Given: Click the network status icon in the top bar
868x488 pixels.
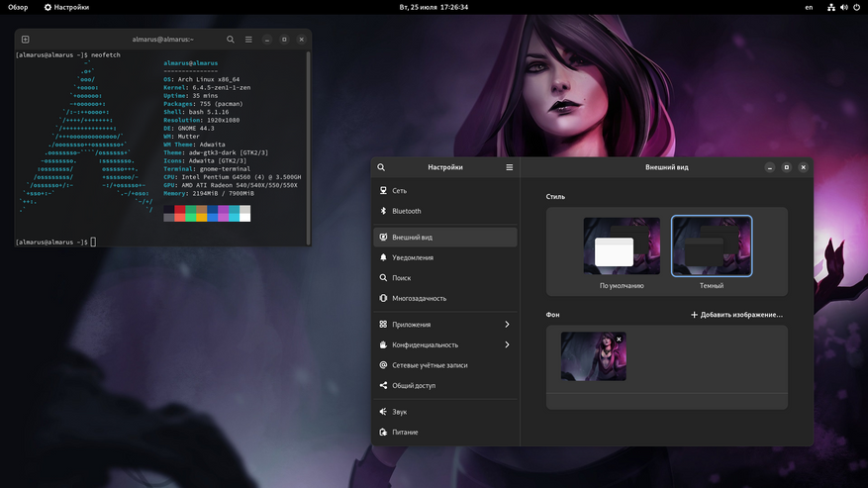Looking at the screenshot, I should click(x=831, y=7).
